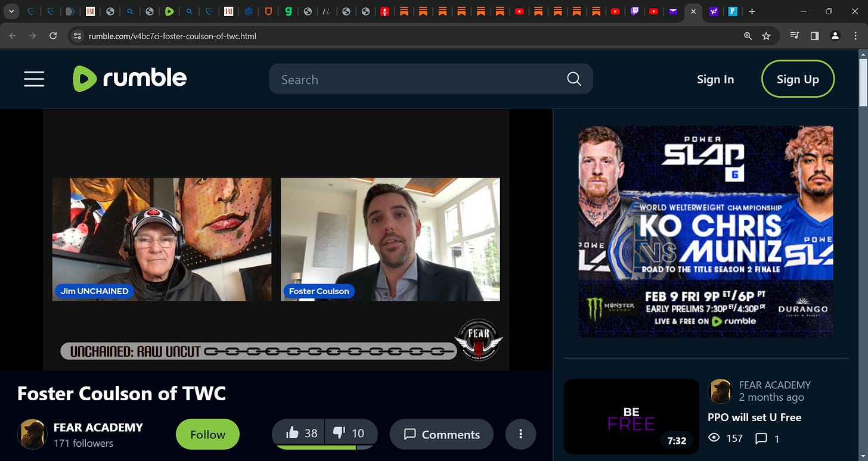Switch to the blue cube icon tab
This screenshot has width=868, height=461.
click(x=248, y=11)
